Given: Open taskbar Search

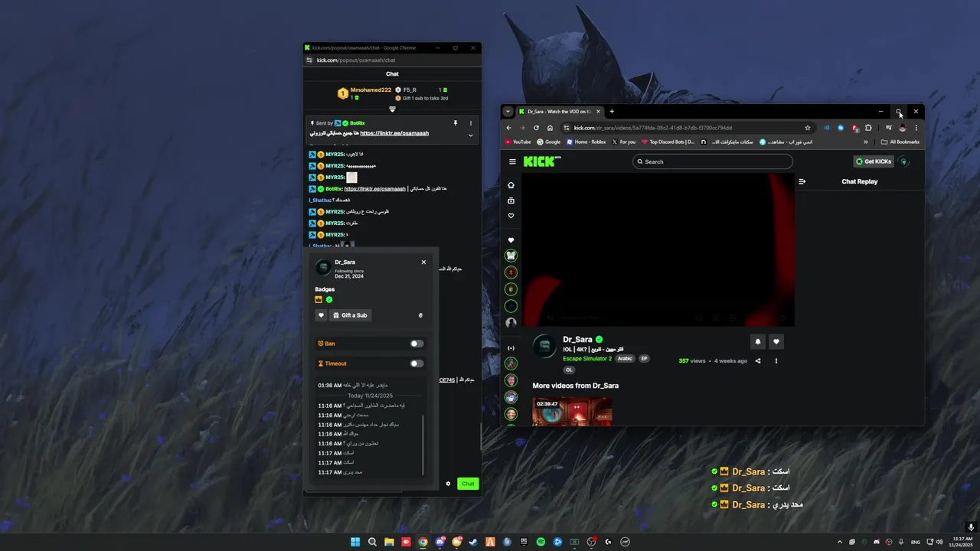Looking at the screenshot, I should 372,542.
